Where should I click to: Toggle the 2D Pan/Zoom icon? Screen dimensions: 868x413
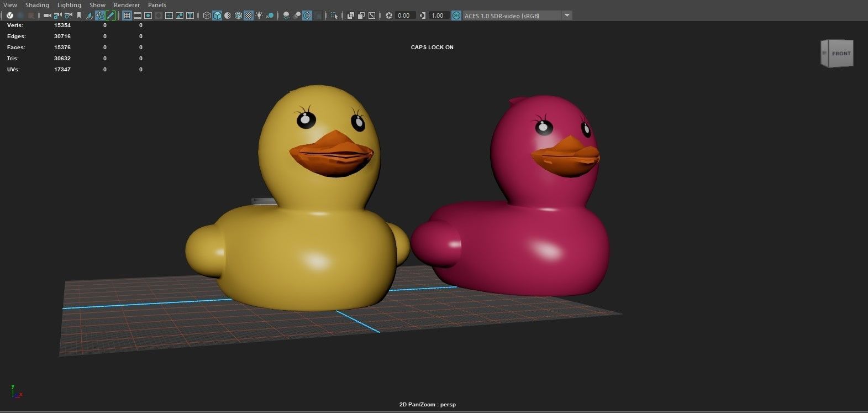(x=100, y=15)
